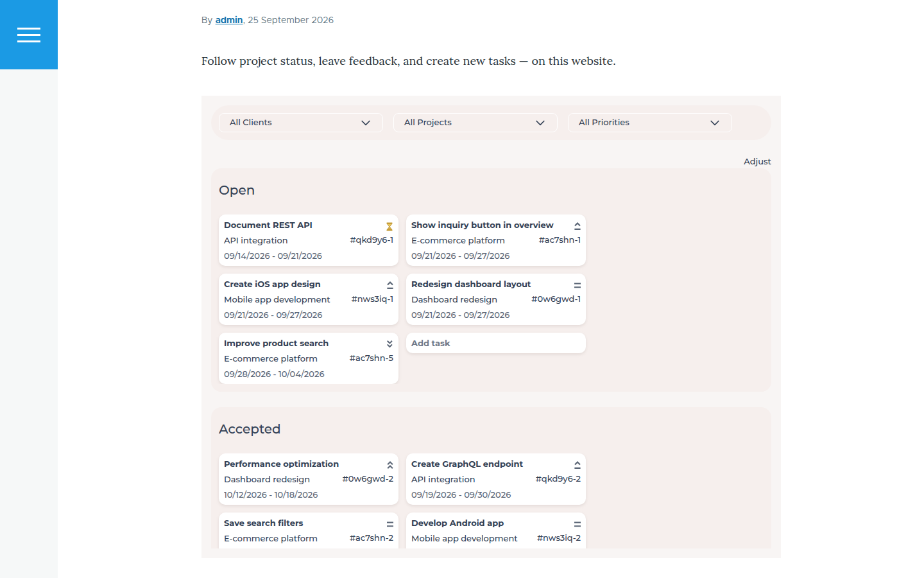The height and width of the screenshot is (578, 924).
Task: Click priority icon on Develop Android app
Action: tap(577, 524)
